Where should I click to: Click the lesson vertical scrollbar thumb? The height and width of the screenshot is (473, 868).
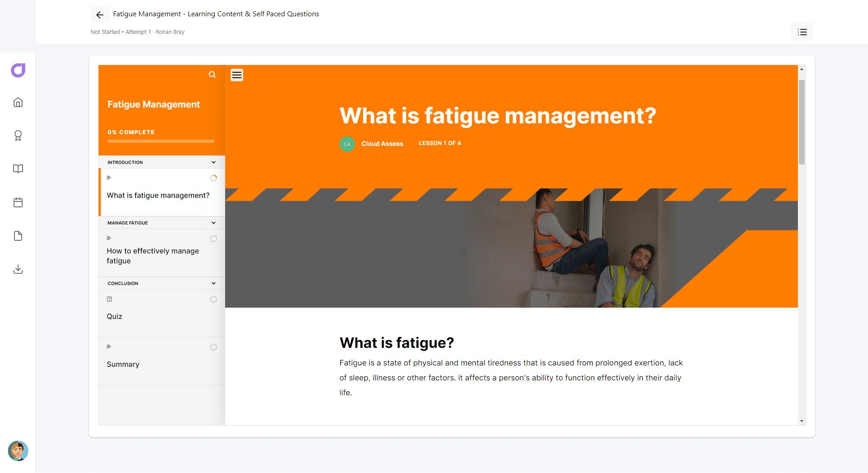click(802, 122)
